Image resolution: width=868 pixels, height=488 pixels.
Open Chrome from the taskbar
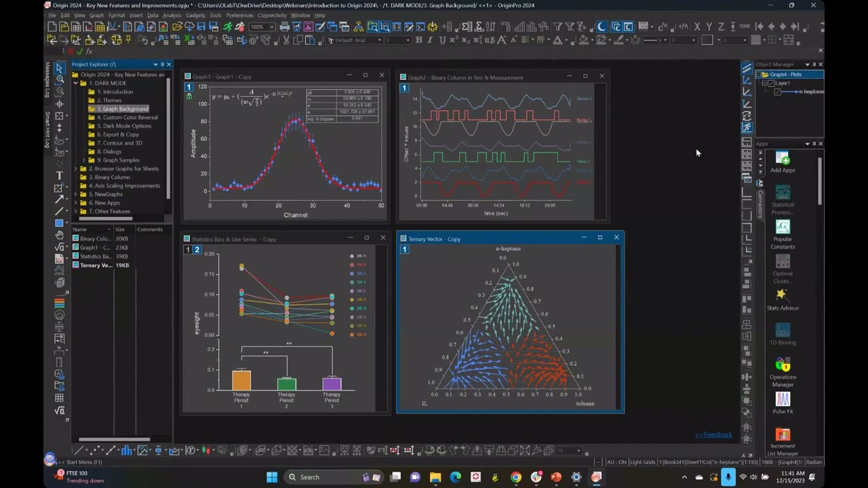coord(516,477)
